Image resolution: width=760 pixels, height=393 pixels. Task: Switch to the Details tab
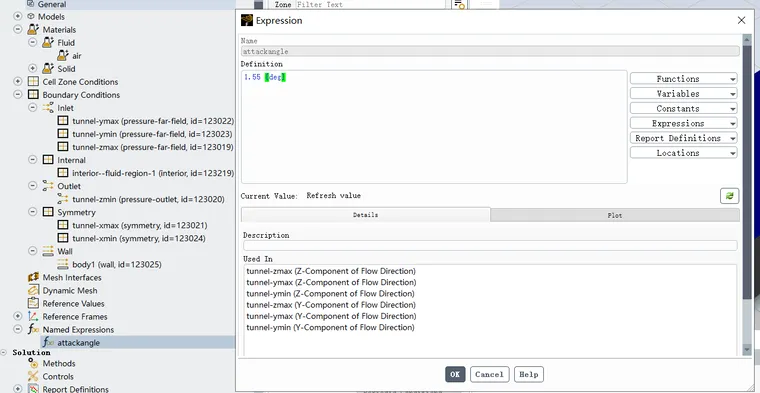365,215
